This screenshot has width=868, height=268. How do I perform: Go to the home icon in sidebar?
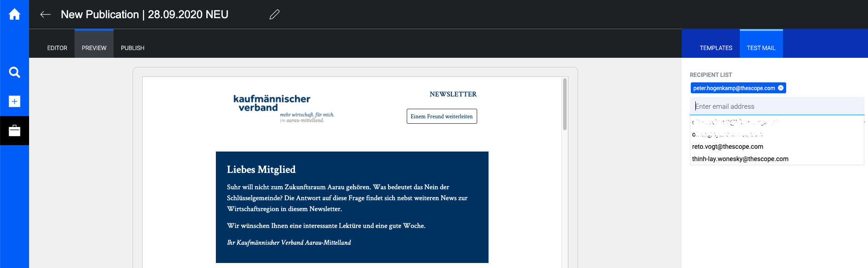click(x=15, y=15)
